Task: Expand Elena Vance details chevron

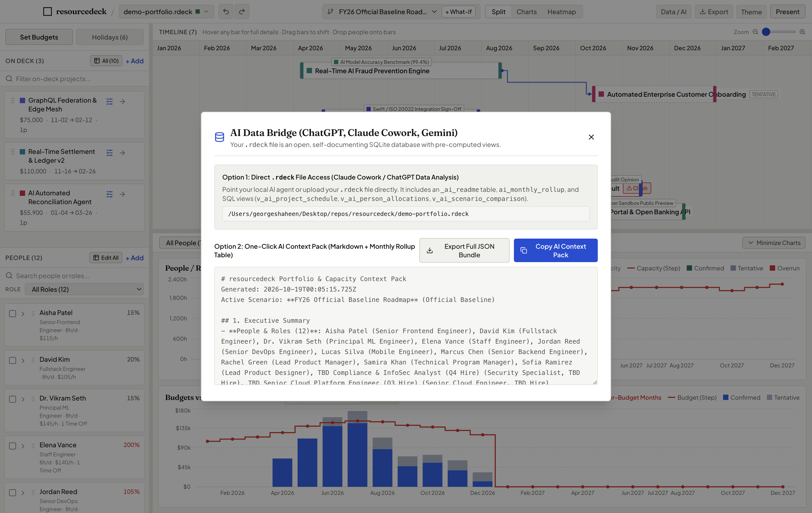Action: pyautogui.click(x=23, y=446)
